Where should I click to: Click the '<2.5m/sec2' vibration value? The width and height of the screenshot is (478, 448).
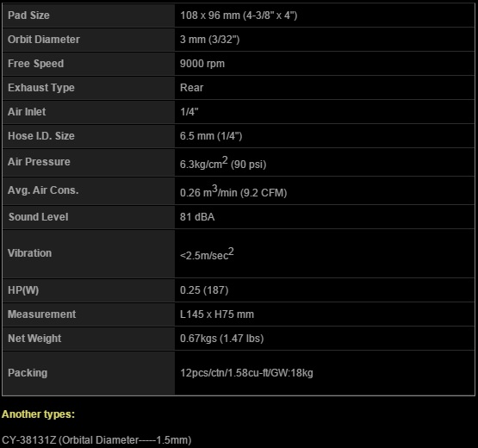(x=207, y=254)
